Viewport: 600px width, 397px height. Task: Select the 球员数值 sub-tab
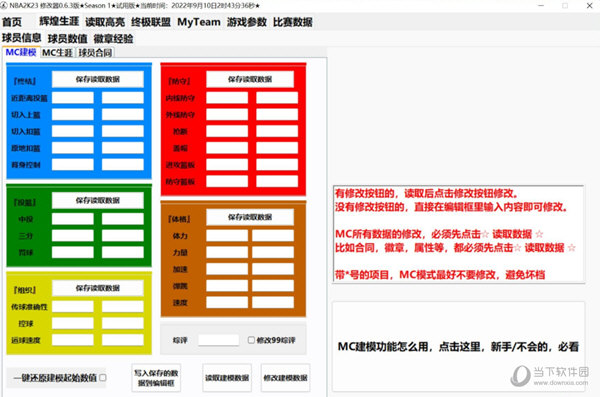coord(67,39)
